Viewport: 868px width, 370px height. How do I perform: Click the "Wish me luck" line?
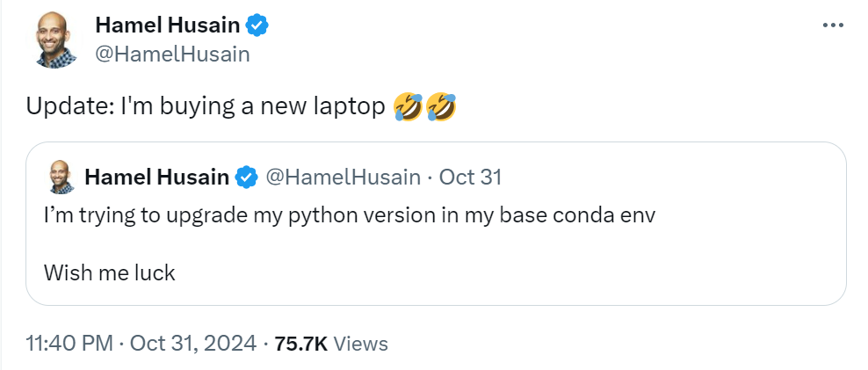(x=110, y=272)
